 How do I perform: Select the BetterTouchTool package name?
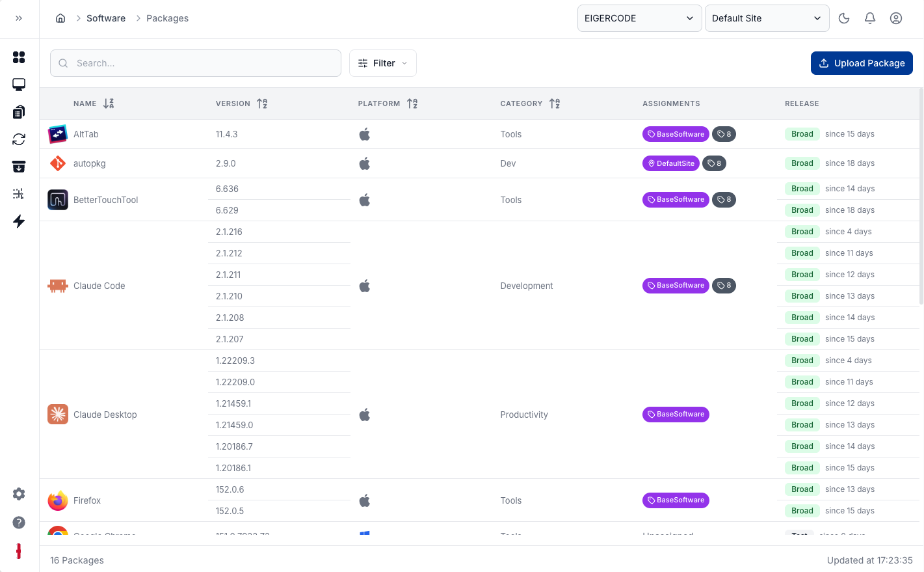pyautogui.click(x=106, y=200)
